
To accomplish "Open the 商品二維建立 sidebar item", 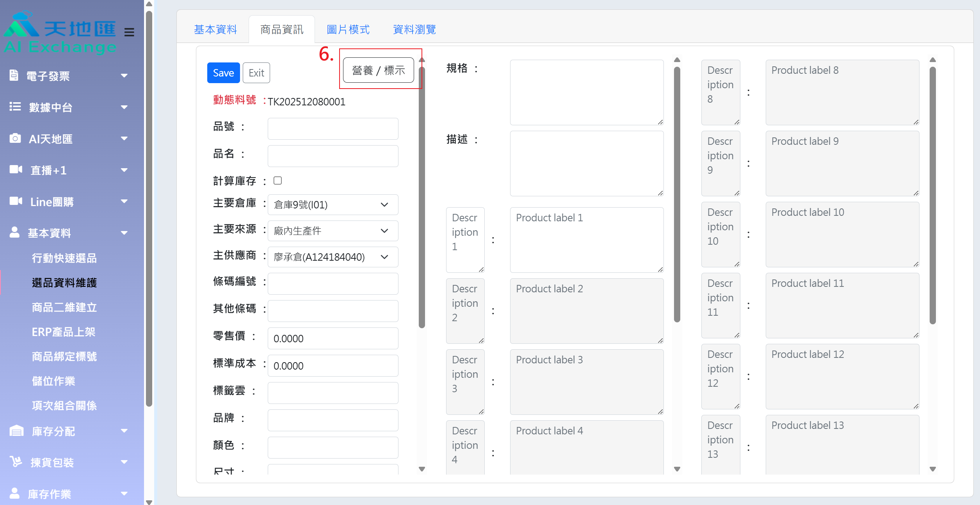I will (x=64, y=308).
